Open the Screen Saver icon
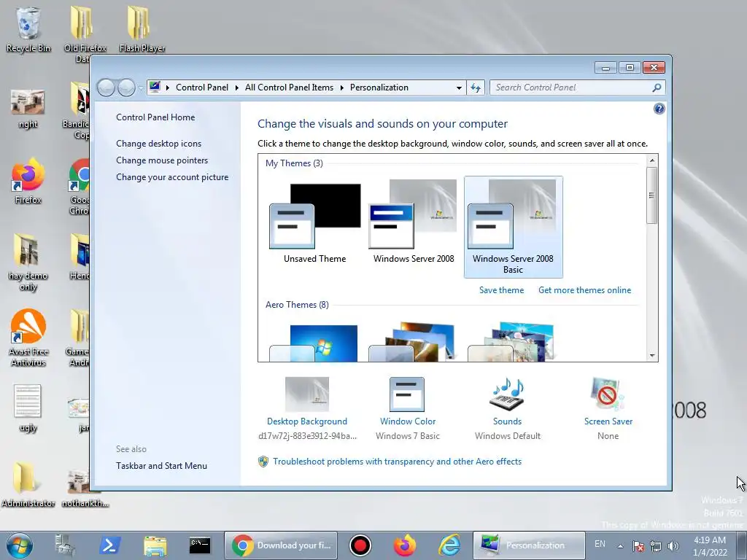This screenshot has width=747, height=560. pos(608,394)
